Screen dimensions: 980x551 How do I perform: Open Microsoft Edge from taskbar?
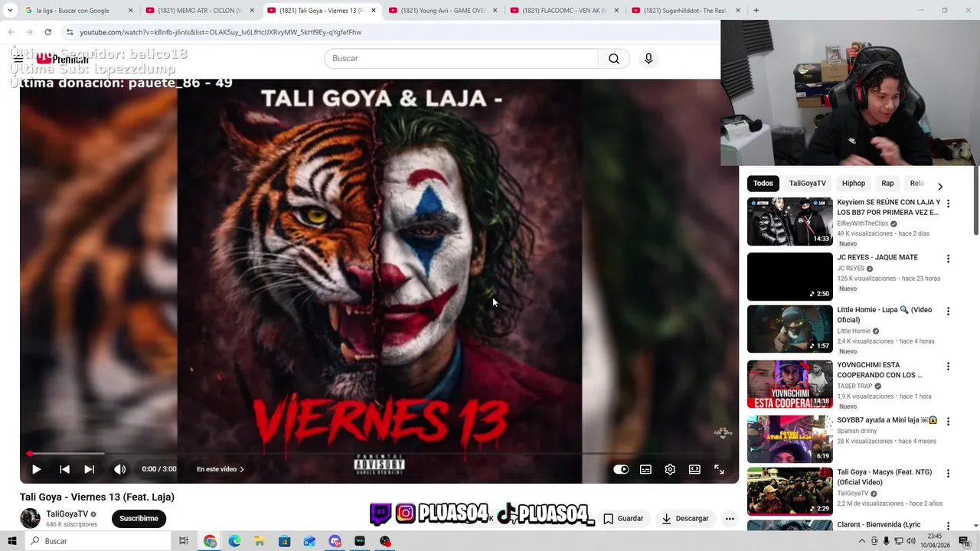click(x=235, y=541)
